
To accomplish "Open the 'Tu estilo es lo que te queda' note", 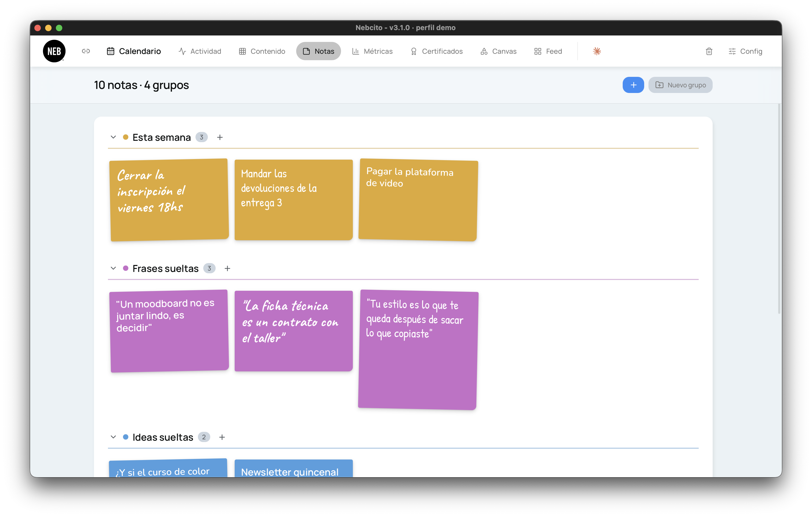I will [418, 350].
